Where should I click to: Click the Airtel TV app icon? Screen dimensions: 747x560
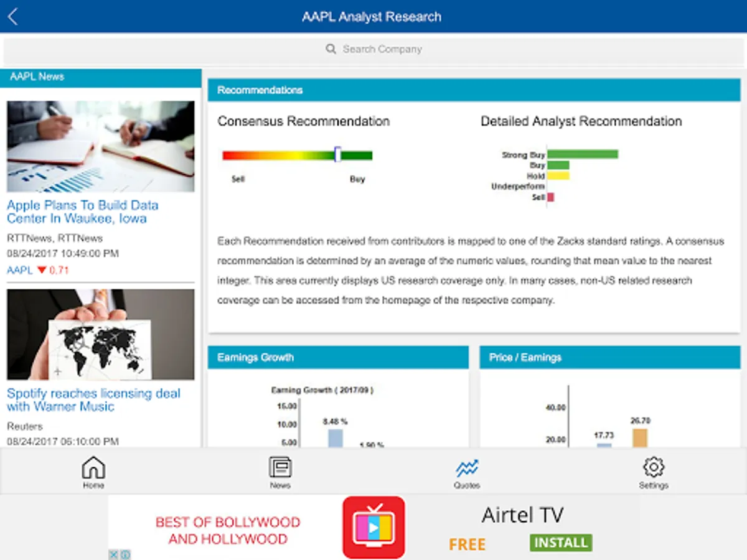374,528
